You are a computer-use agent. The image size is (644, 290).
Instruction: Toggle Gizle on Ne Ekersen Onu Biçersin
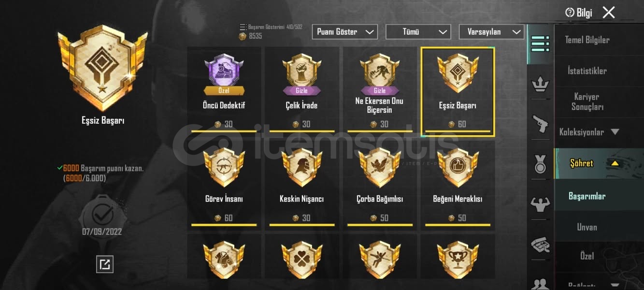pos(380,90)
